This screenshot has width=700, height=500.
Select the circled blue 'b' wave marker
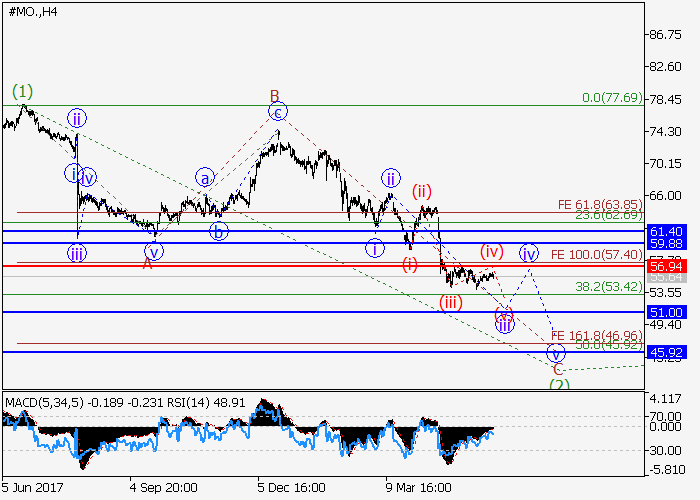[218, 232]
